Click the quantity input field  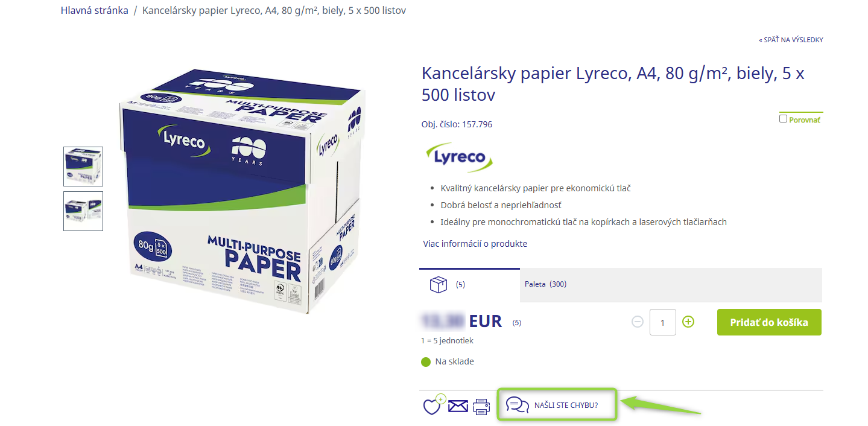click(662, 322)
